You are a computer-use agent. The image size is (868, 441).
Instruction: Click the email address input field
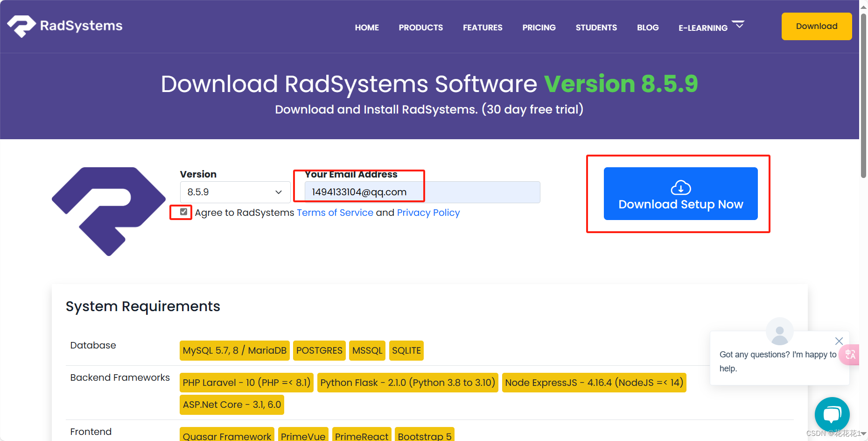coord(422,192)
